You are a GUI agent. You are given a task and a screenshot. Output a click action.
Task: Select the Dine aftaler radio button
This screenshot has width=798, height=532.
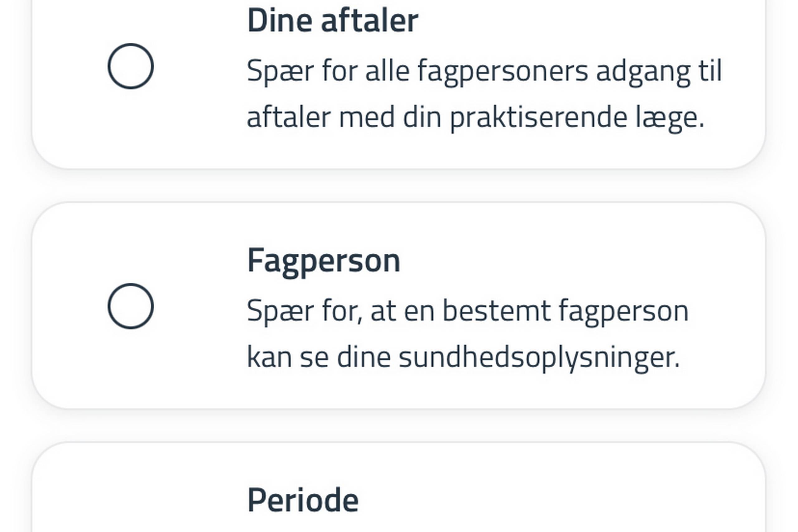[x=131, y=66]
